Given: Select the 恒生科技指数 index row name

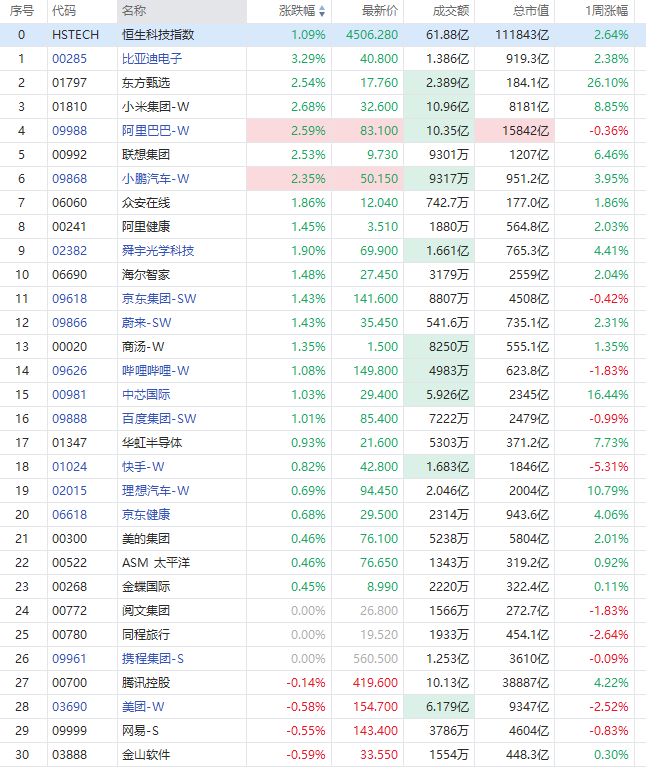Looking at the screenshot, I should pyautogui.click(x=158, y=35).
